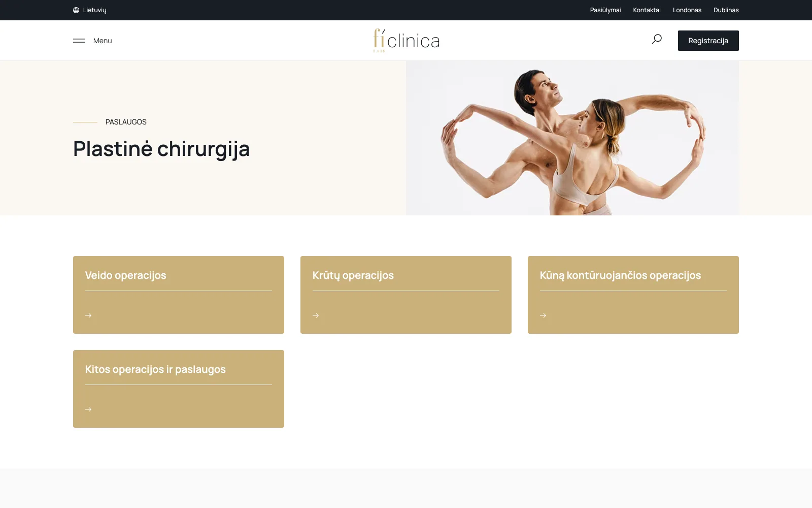The height and width of the screenshot is (508, 812).
Task: Click arrow in Kūną kontūruojančios operacijos card
Action: (543, 315)
